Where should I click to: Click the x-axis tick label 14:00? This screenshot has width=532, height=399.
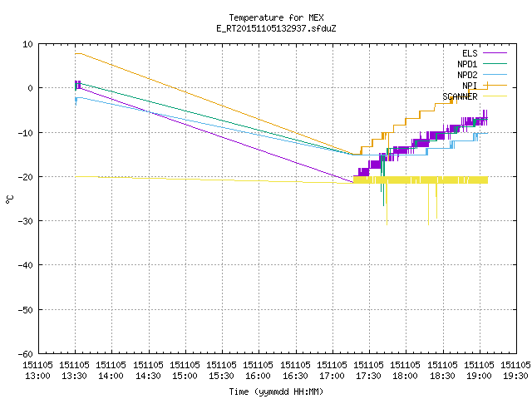(111, 376)
